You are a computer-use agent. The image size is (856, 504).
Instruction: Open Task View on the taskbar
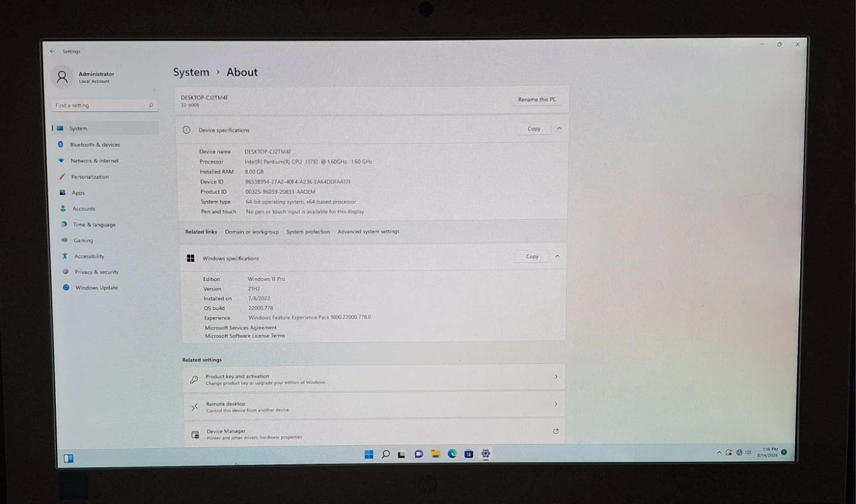(402, 454)
